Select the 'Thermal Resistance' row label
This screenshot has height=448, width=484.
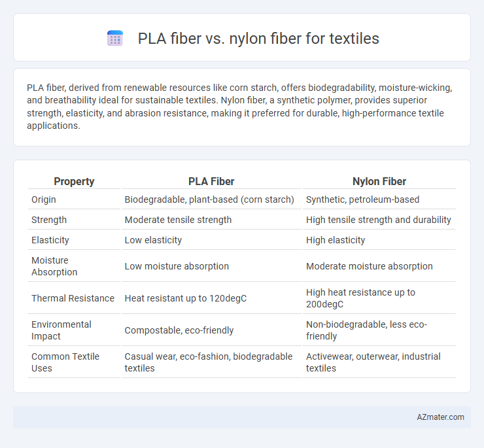[x=73, y=298]
